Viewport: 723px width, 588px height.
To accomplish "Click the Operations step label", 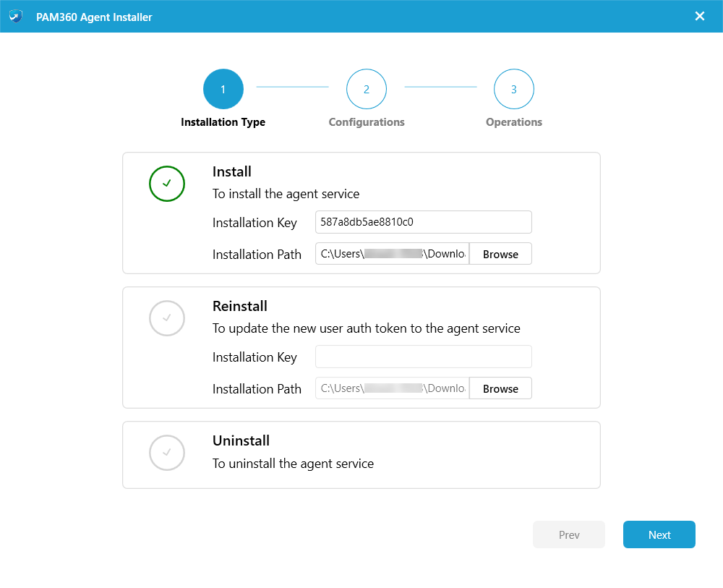I will (513, 122).
